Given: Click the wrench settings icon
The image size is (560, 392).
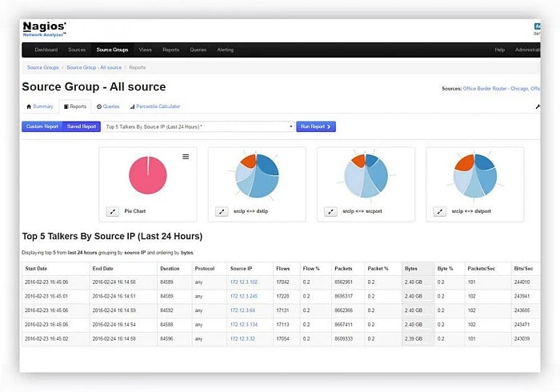Looking at the screenshot, I should coord(538,106).
